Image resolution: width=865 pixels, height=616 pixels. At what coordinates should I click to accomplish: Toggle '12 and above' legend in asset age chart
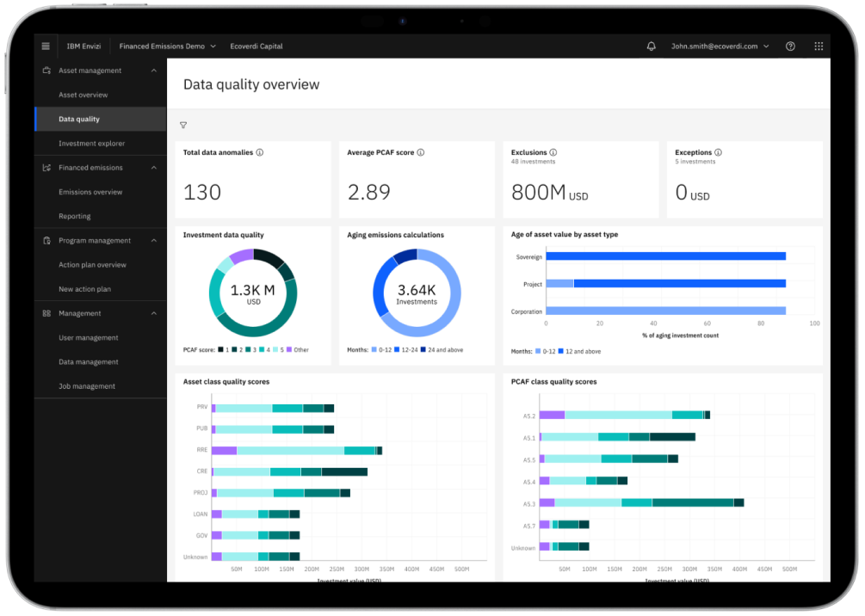click(579, 351)
